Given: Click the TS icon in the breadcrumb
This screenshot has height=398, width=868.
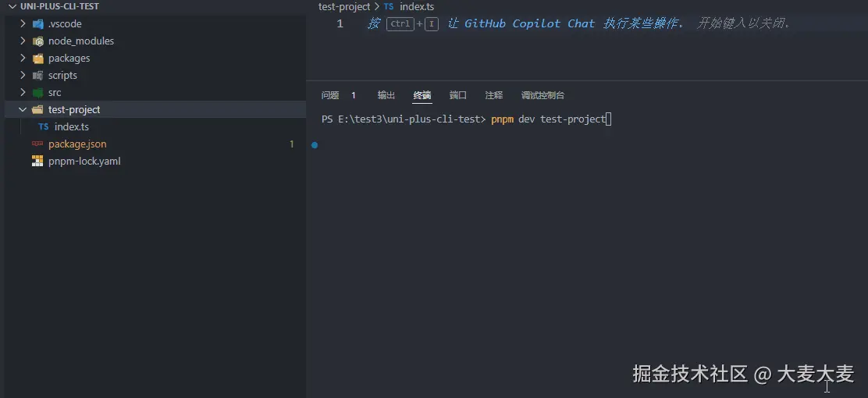Looking at the screenshot, I should (x=389, y=7).
